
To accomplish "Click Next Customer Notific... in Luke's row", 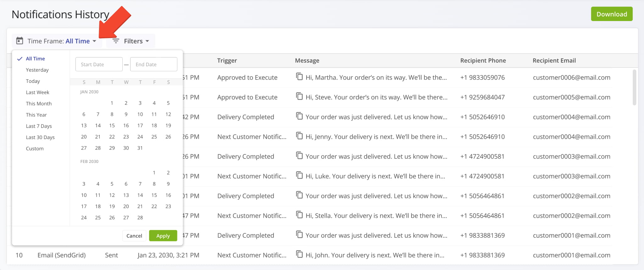I will point(252,176).
